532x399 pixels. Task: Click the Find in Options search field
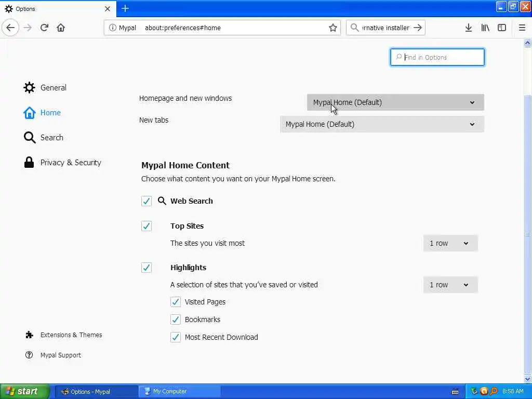tap(437, 57)
